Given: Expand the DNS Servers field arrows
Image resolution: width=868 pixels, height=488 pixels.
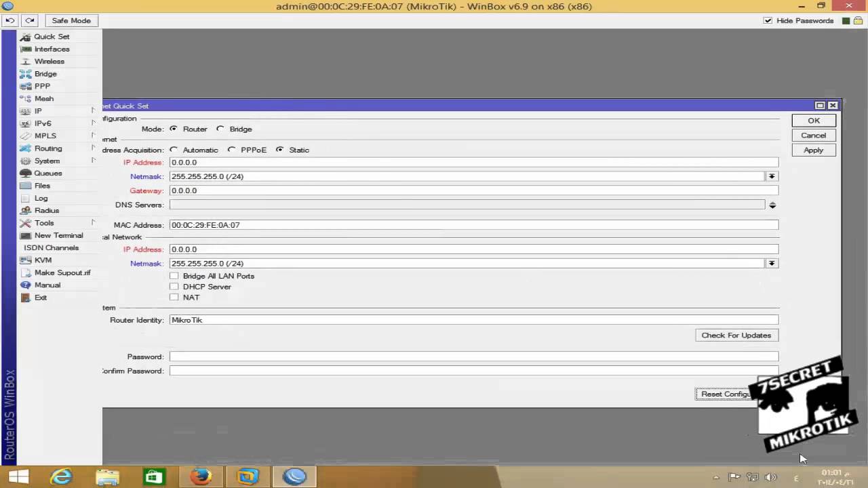Looking at the screenshot, I should click(x=772, y=205).
